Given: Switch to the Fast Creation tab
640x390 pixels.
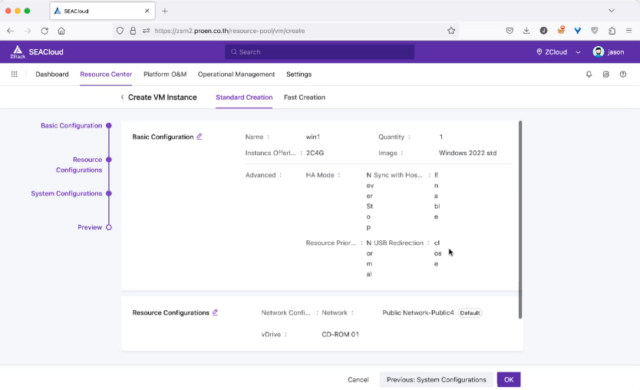Looking at the screenshot, I should tap(304, 97).
